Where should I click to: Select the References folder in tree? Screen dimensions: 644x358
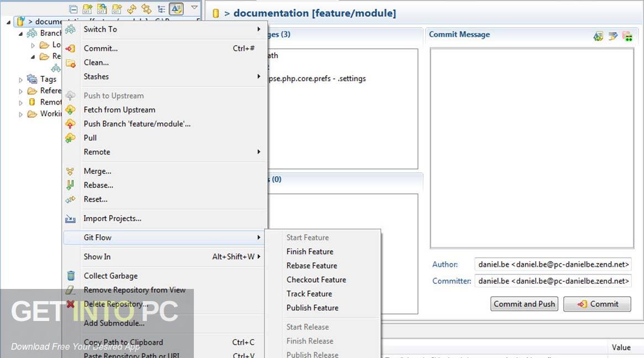click(x=44, y=91)
